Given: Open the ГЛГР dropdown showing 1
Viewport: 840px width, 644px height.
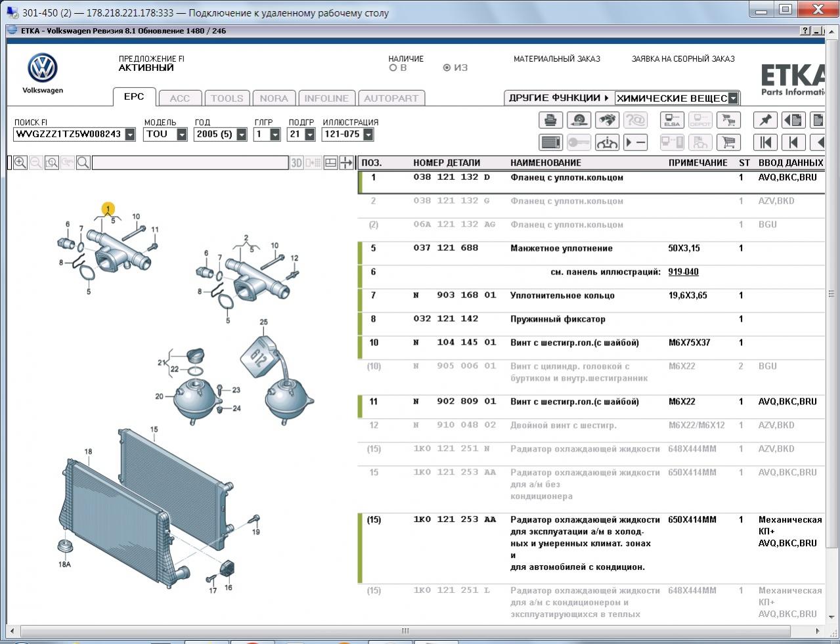Looking at the screenshot, I should coord(275,135).
